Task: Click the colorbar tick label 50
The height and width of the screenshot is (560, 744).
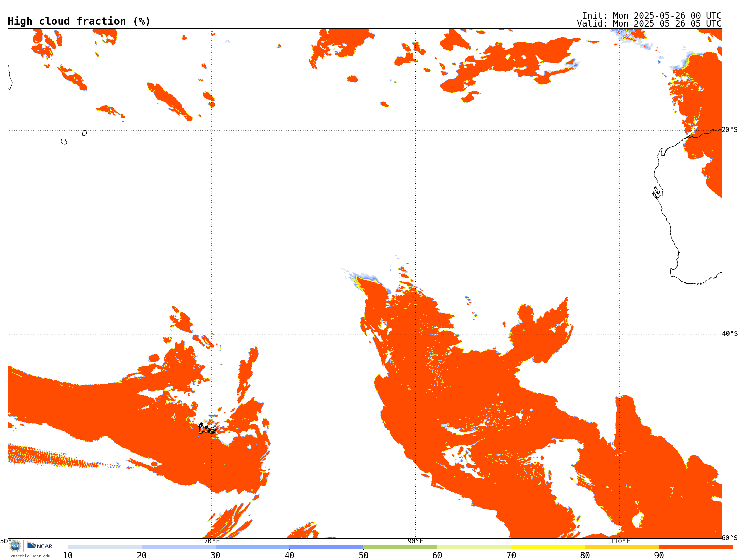Action: [x=363, y=556]
